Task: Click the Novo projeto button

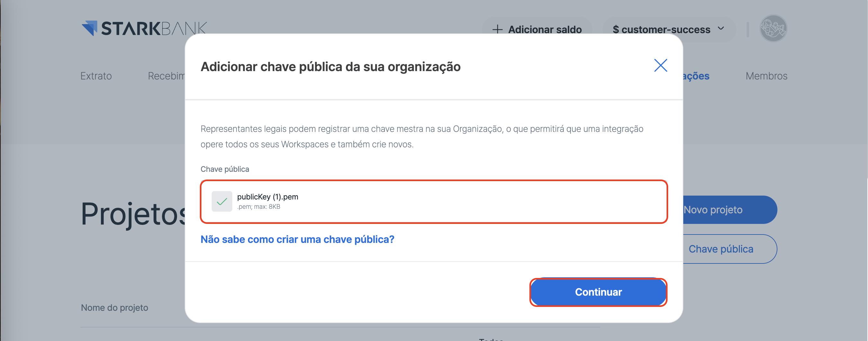Action: (x=728, y=210)
